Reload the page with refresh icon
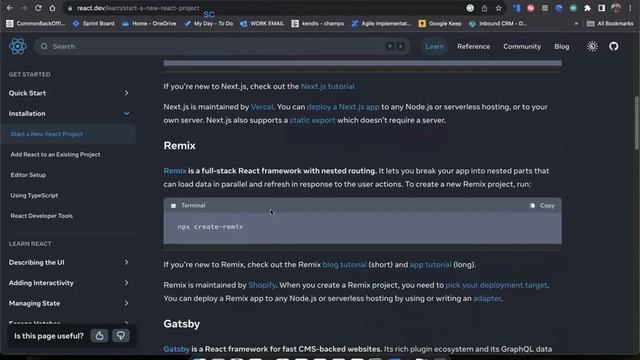Image resolution: width=640 pixels, height=360 pixels. 38,8
